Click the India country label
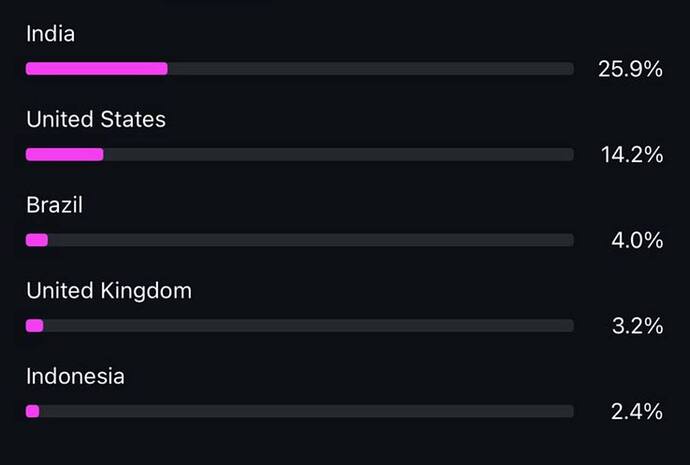Image resolution: width=690 pixels, height=465 pixels. coord(50,34)
